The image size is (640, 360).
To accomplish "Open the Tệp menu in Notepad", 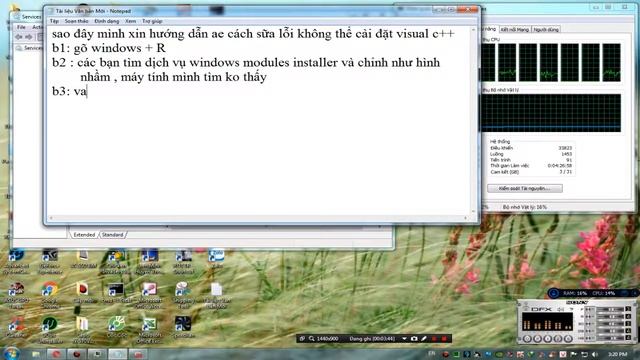I will pyautogui.click(x=54, y=21).
